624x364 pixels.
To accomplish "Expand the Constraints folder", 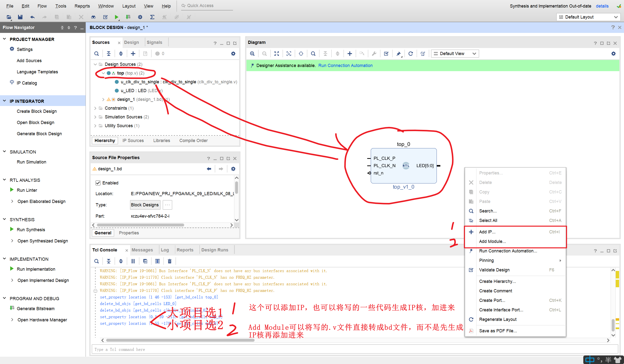I will click(95, 108).
